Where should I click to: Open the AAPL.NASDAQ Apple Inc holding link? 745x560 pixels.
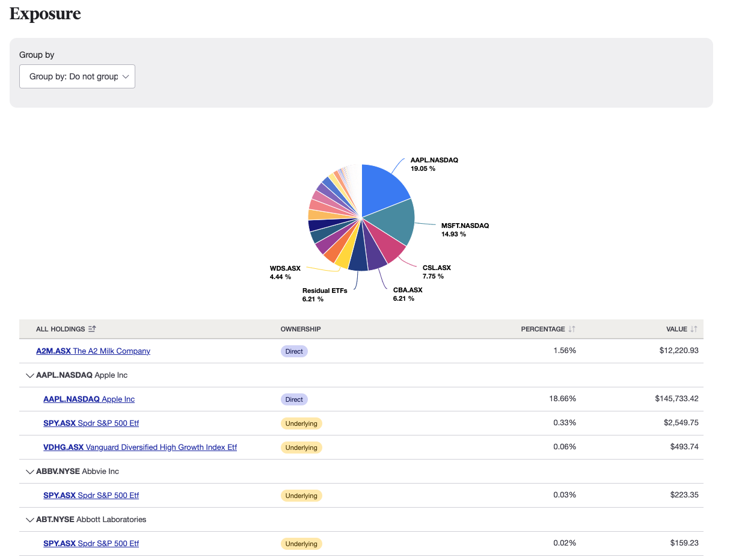(x=88, y=399)
